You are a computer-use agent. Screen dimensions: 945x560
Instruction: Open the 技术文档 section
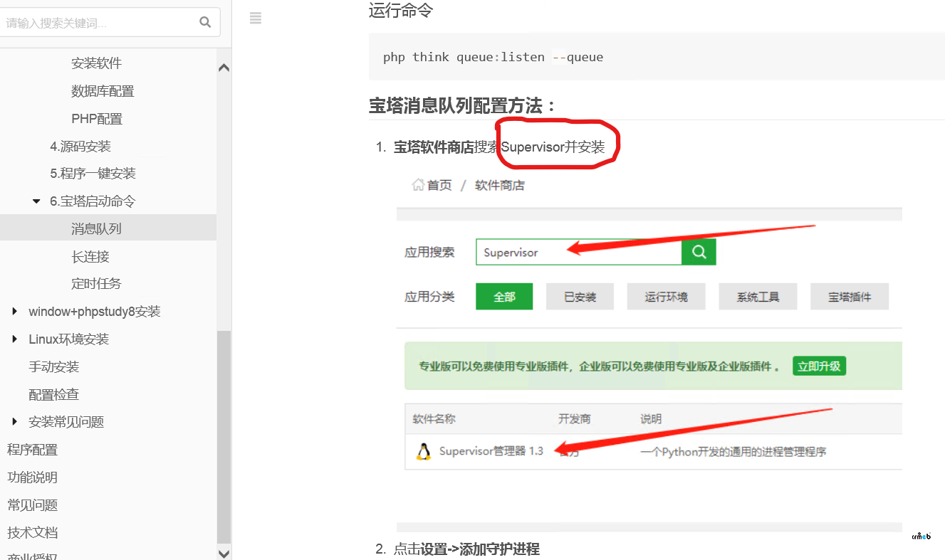[x=32, y=532]
